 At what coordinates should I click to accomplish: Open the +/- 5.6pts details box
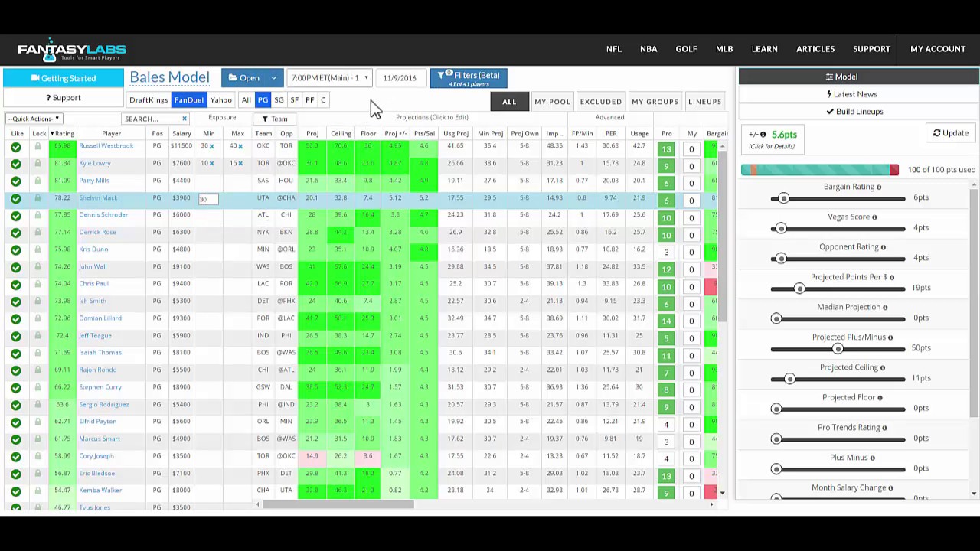[x=773, y=139]
